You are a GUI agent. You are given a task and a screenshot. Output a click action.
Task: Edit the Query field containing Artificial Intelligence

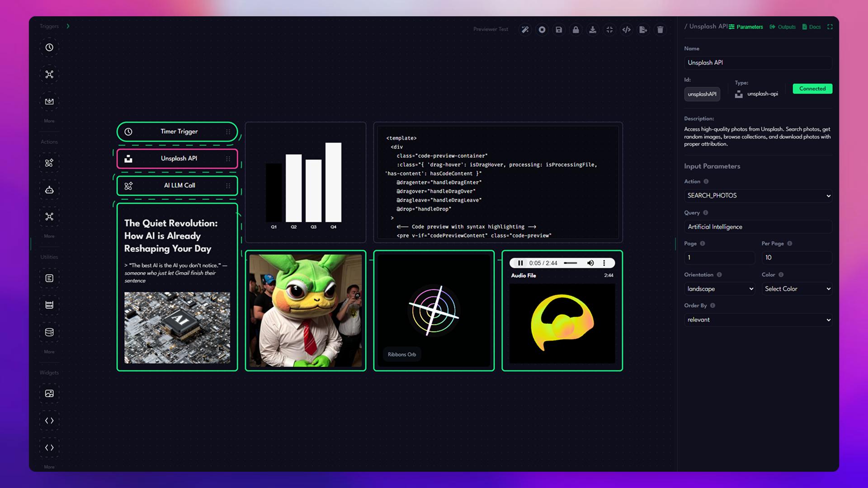pos(758,226)
